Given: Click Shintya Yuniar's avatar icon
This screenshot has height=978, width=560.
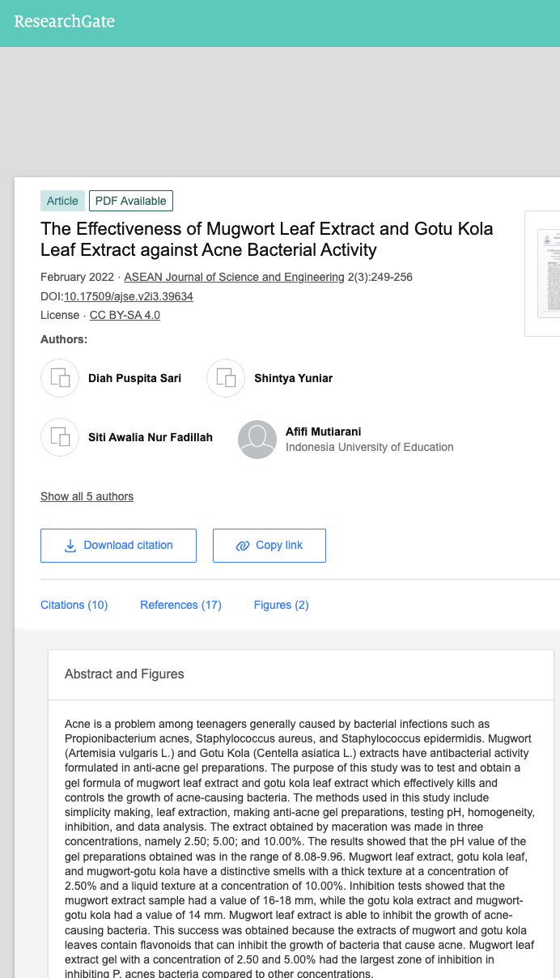Looking at the screenshot, I should click(226, 378).
